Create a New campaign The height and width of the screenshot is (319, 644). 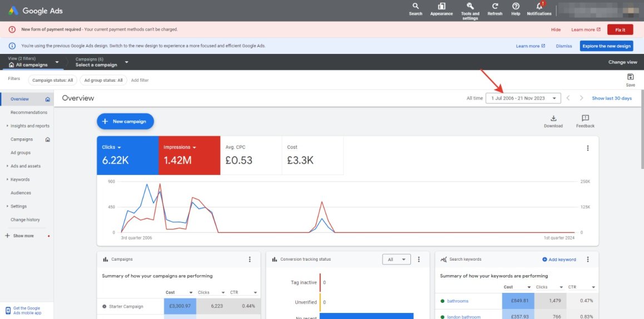pos(125,122)
